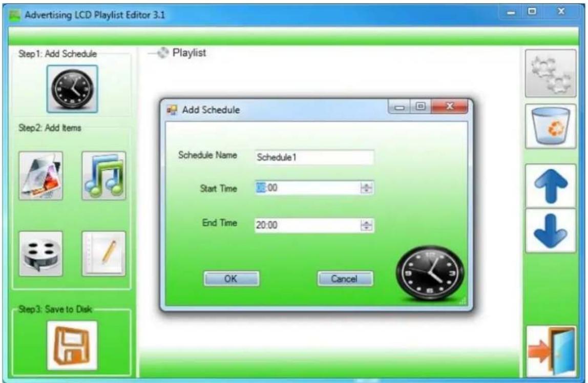The width and height of the screenshot is (588, 383).
Task: Click the 'Schedule Name' label
Action: [207, 155]
